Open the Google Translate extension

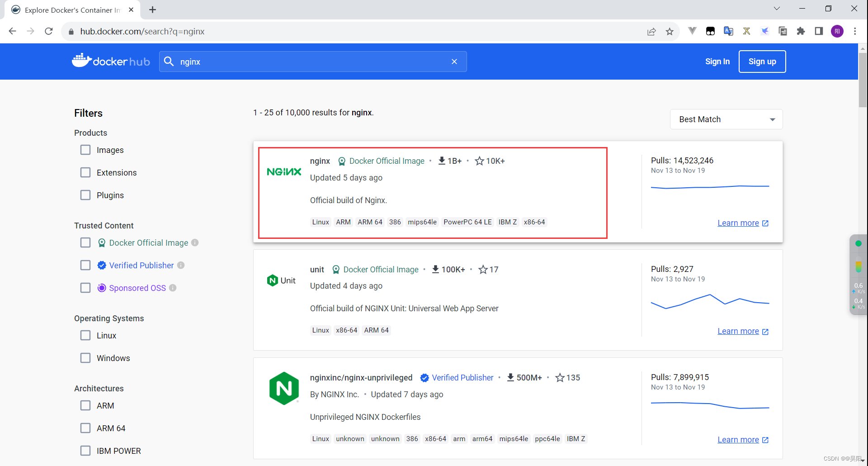728,31
